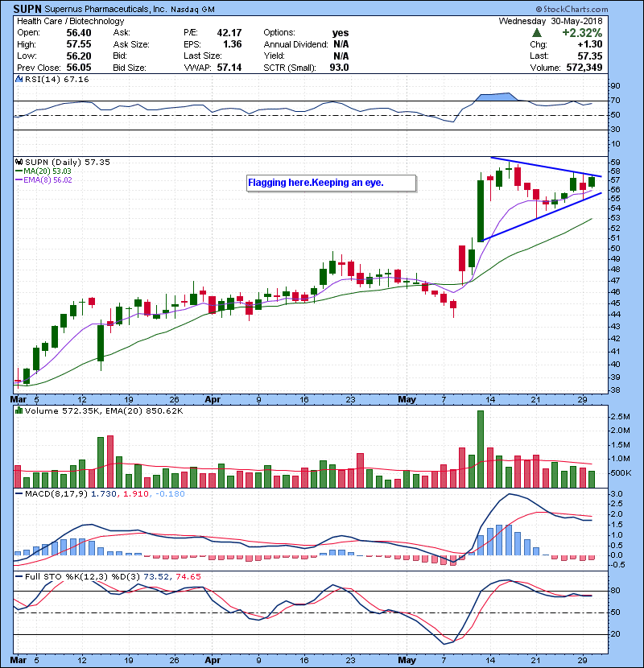Select the P/E value 42.17
Screen dimensions: 644x668
(229, 33)
